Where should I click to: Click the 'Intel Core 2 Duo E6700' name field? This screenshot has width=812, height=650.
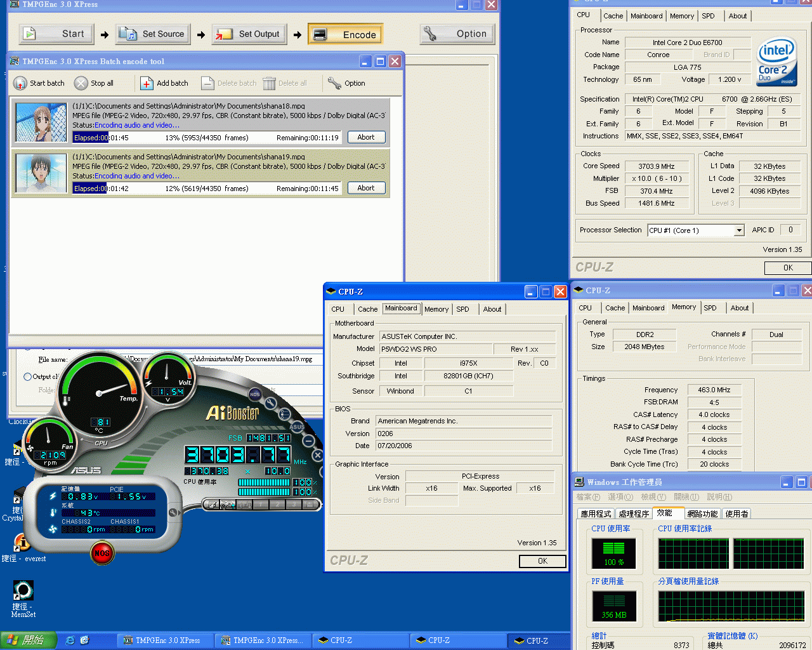688,43
